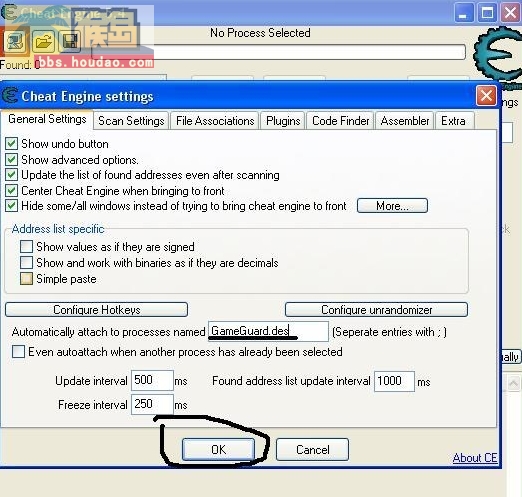Close the Cheat Engine main window

tap(510, 13)
